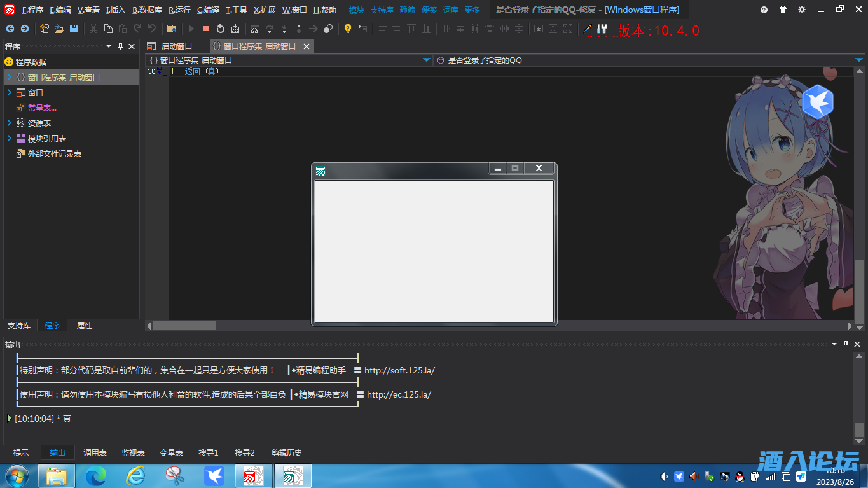Click the eyedropper color picker toolbar icon
The height and width of the screenshot is (488, 868).
pos(588,29)
